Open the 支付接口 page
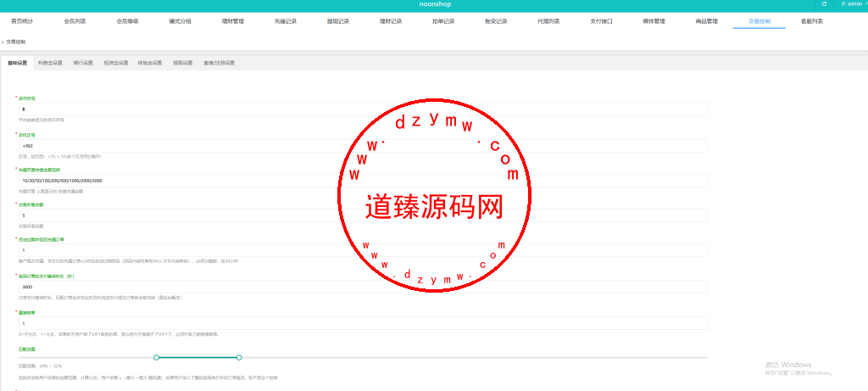The height and width of the screenshot is (391, 868). pos(601,21)
